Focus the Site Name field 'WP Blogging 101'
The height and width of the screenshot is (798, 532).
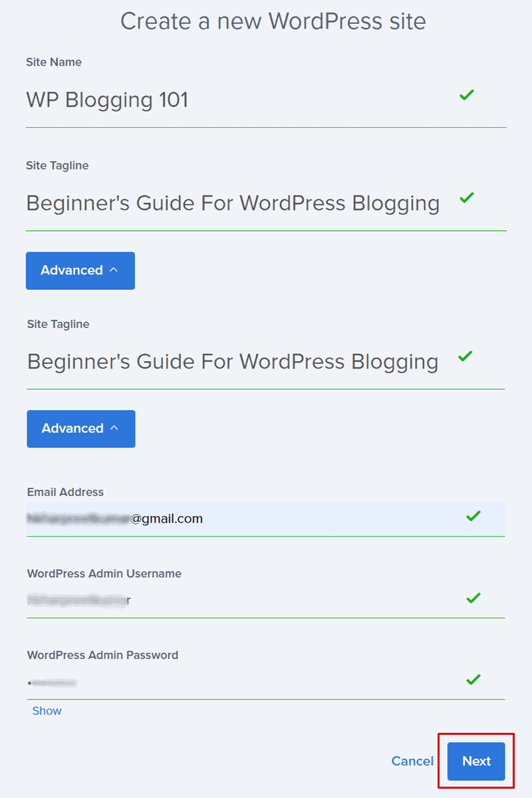pos(266,101)
